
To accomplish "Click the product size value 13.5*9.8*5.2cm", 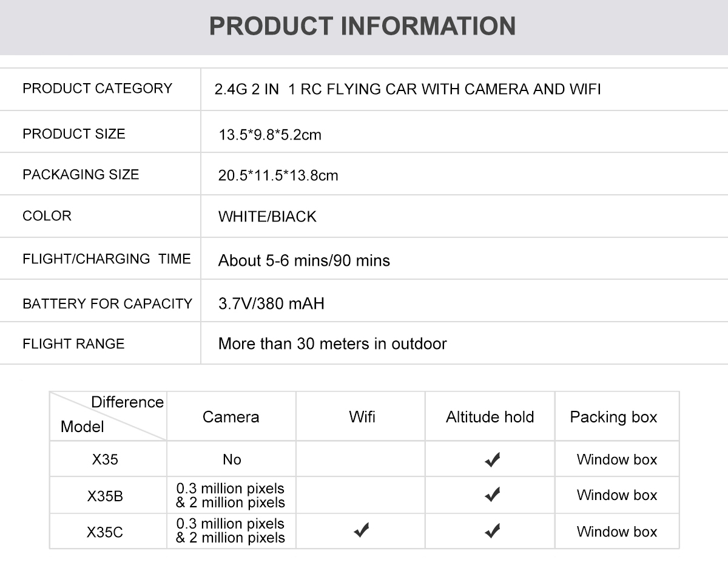I will click(270, 135).
